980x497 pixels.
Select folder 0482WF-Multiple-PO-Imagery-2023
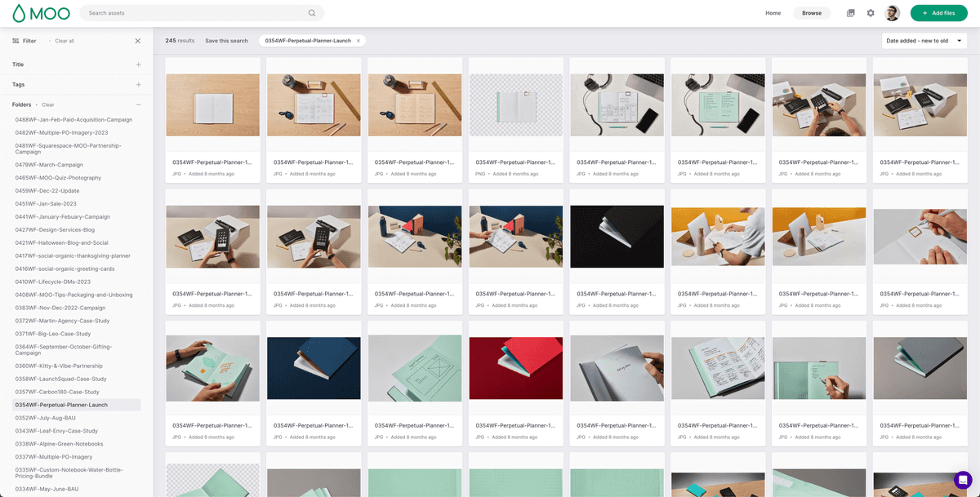(61, 132)
